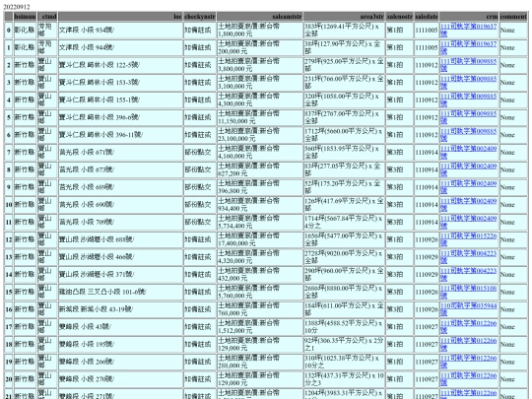Image resolution: width=532 pixels, height=399 pixels.
Task: Click the loc column header
Action: pyautogui.click(x=120, y=17)
